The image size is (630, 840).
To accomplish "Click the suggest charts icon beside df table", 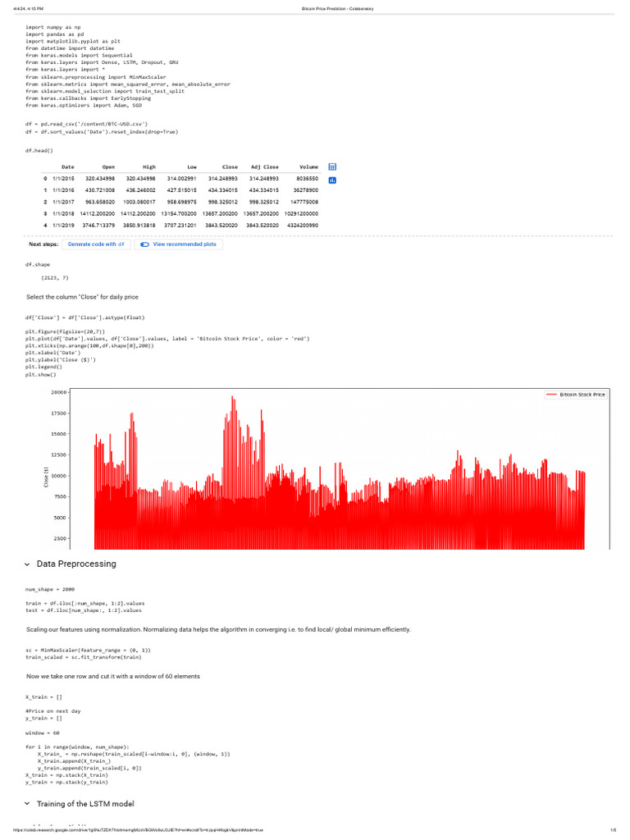I will pyautogui.click(x=332, y=180).
